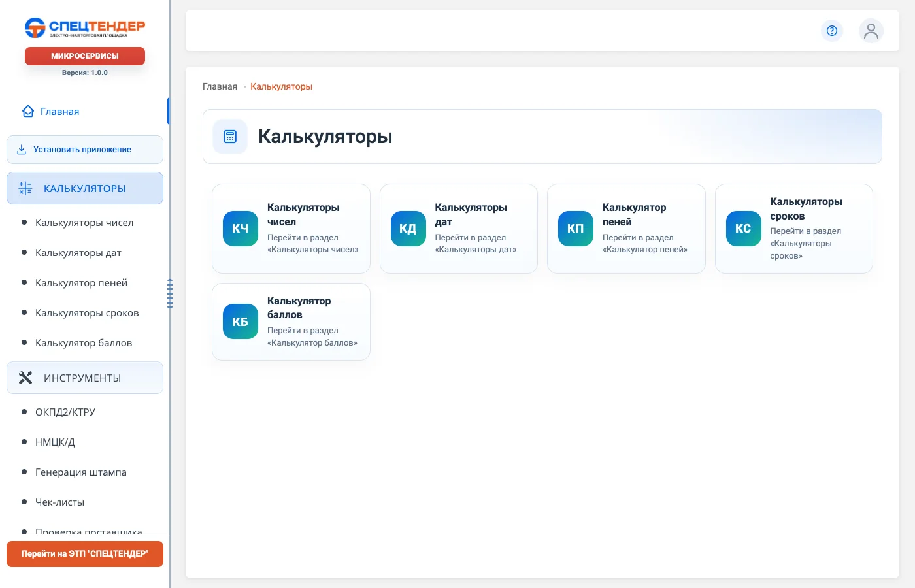
Task: Click the Версия: 1.0.0 text
Action: coord(85,73)
